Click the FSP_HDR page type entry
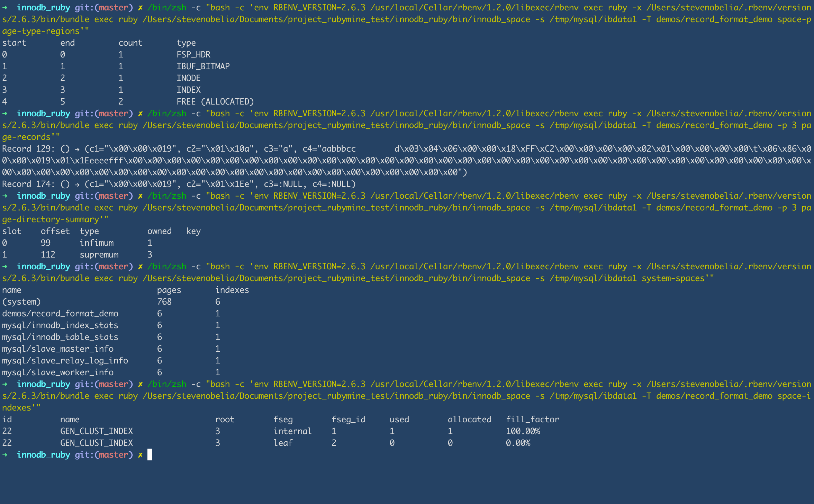Viewport: 814px width, 504px height. pyautogui.click(x=193, y=55)
